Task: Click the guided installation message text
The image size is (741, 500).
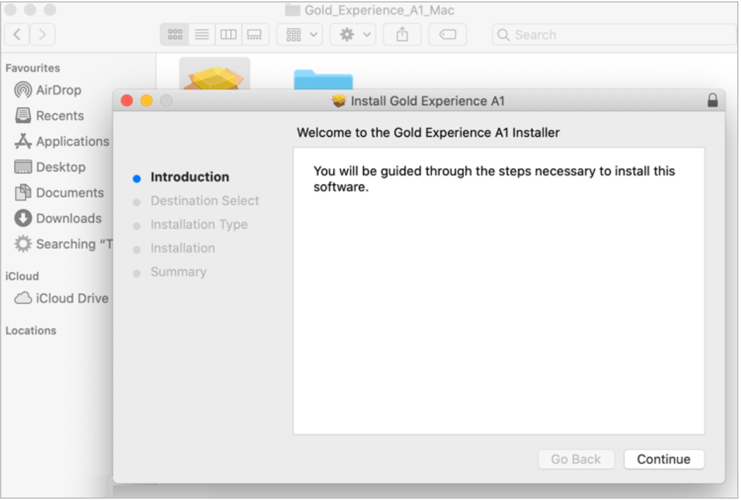Action: [x=494, y=179]
